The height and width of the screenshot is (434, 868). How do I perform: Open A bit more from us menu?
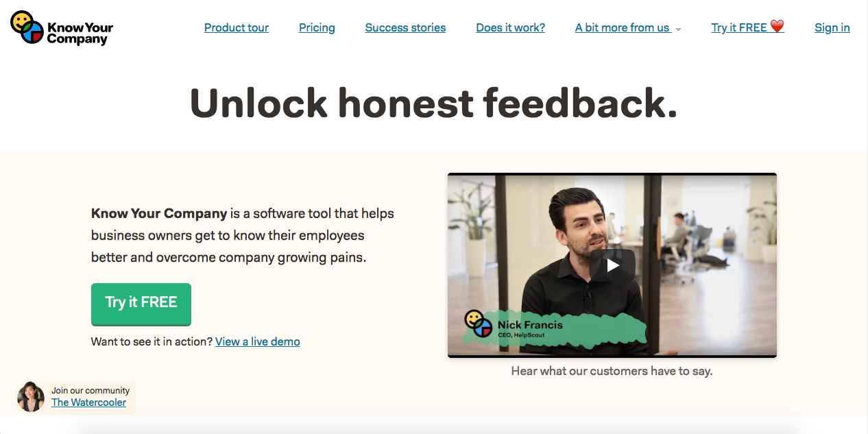pyautogui.click(x=623, y=27)
